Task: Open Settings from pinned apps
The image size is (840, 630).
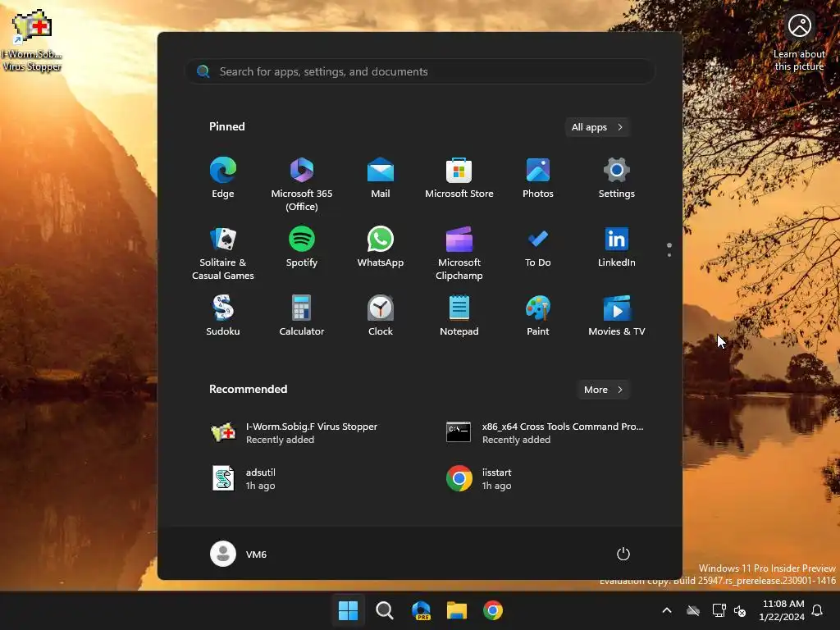Action: 617,178
